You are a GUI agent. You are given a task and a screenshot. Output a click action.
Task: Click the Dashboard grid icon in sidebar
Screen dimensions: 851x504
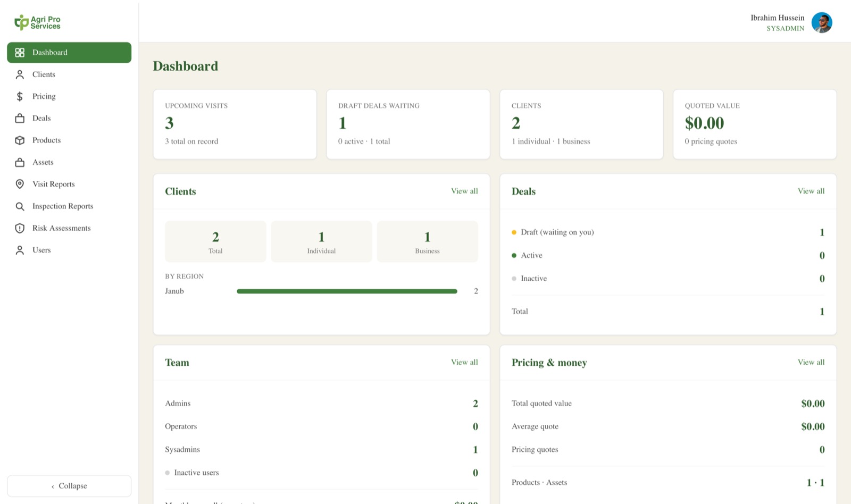20,53
